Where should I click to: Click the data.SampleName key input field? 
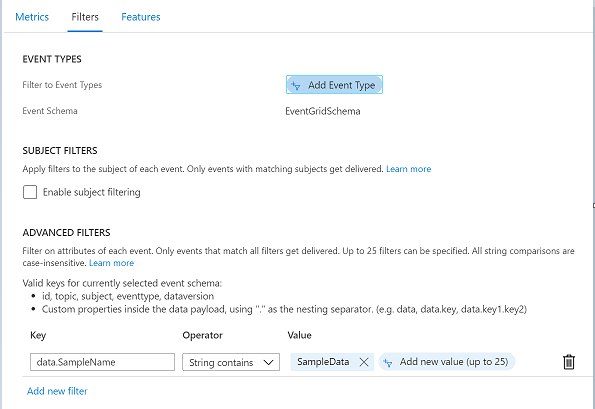point(102,362)
